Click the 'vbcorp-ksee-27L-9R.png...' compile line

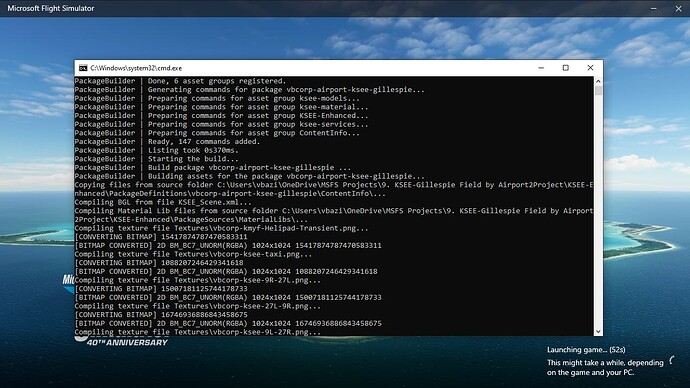[198, 306]
